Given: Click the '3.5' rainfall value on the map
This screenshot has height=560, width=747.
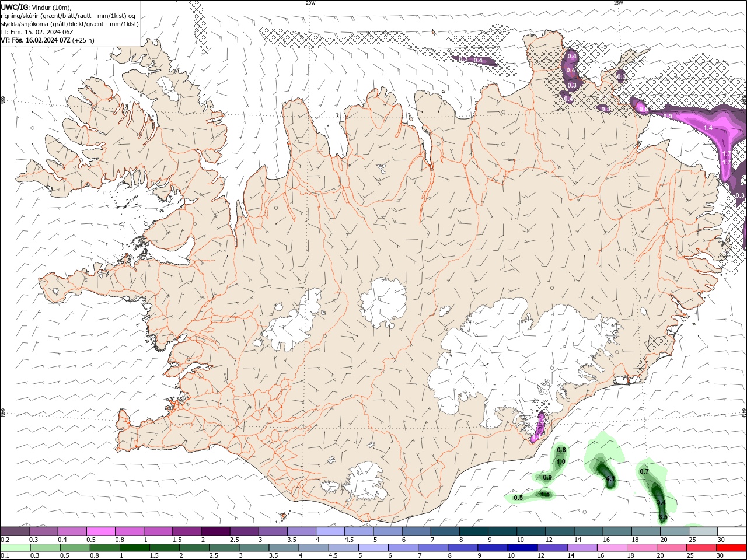Looking at the screenshot, I should (x=662, y=517).
